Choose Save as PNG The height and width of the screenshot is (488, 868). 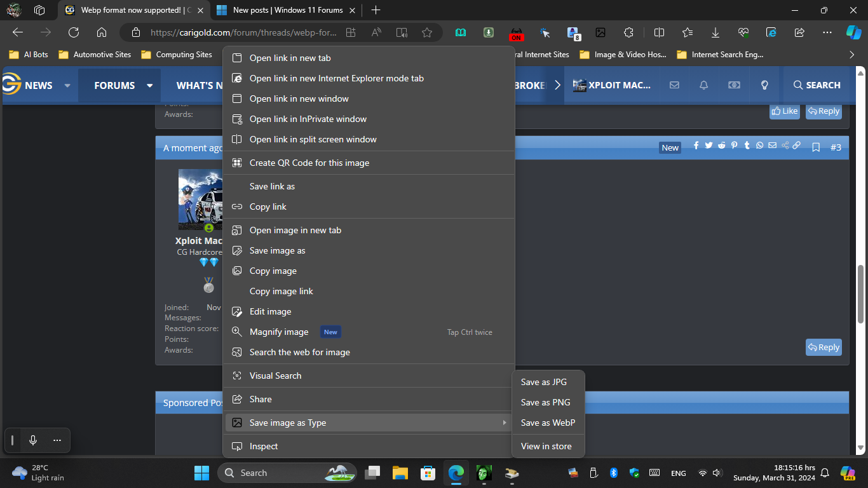548,402
